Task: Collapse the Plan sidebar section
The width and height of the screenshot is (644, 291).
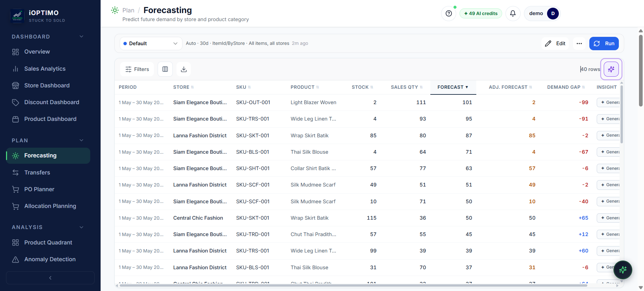Action: click(82, 140)
